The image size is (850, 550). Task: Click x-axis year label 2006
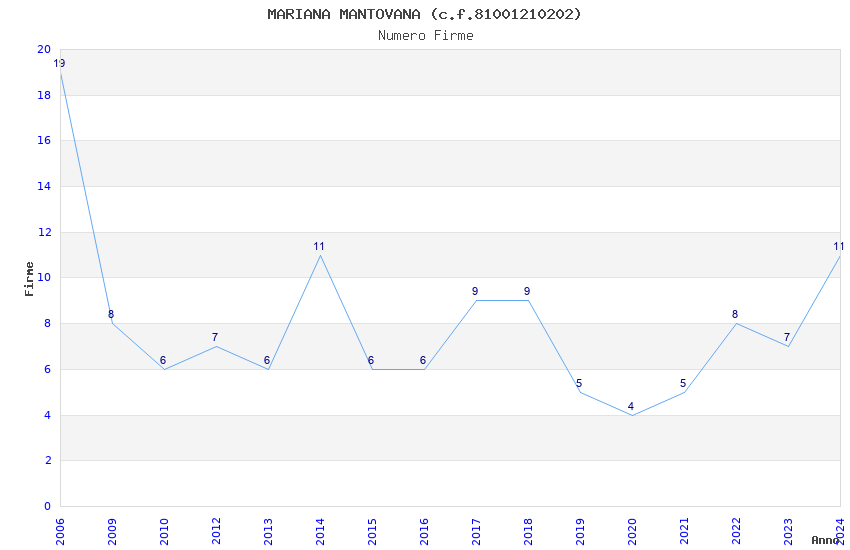coord(60,531)
